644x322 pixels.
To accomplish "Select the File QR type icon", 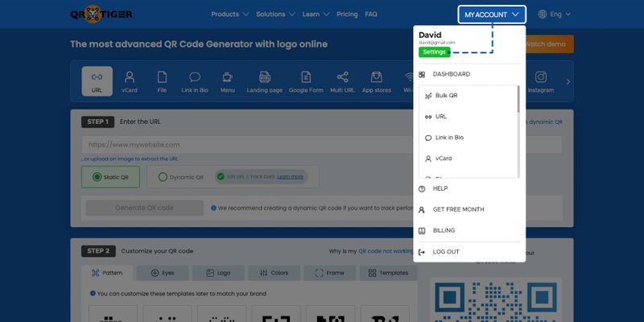I will pyautogui.click(x=163, y=81).
